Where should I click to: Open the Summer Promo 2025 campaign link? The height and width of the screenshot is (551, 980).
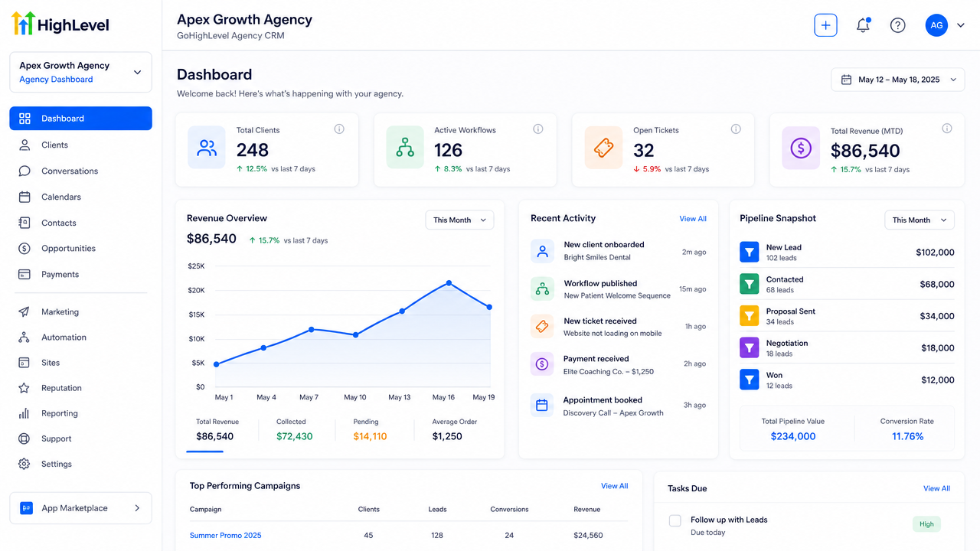tap(225, 536)
